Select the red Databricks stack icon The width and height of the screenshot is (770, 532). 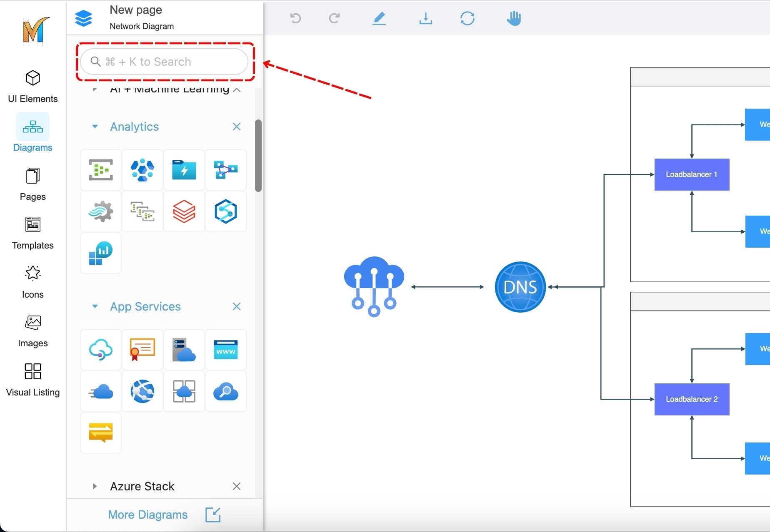click(x=184, y=211)
